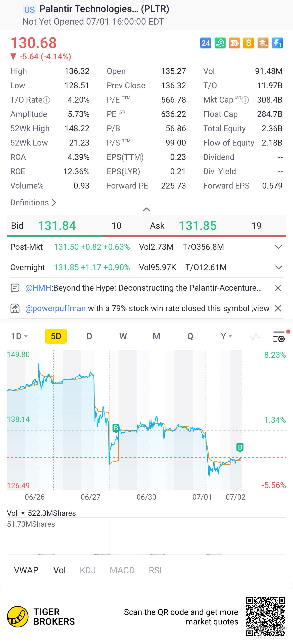Open the Definitions link

(x=33, y=202)
